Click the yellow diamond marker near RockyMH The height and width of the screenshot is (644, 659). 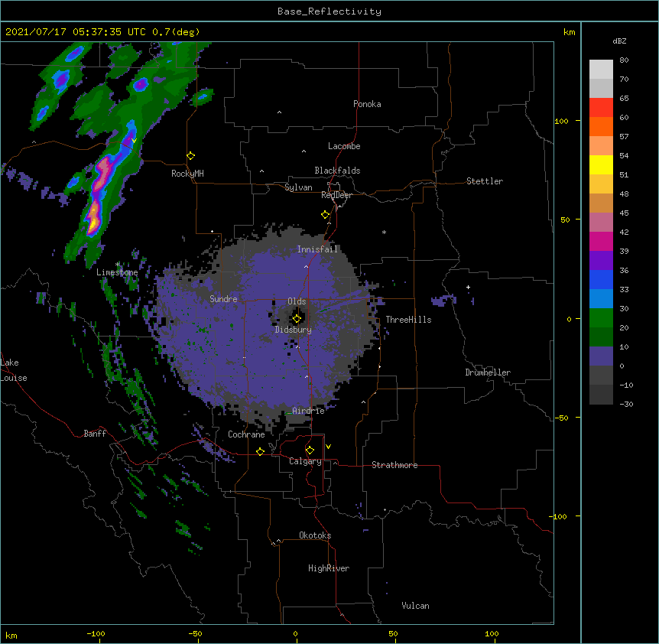pyautogui.click(x=190, y=156)
